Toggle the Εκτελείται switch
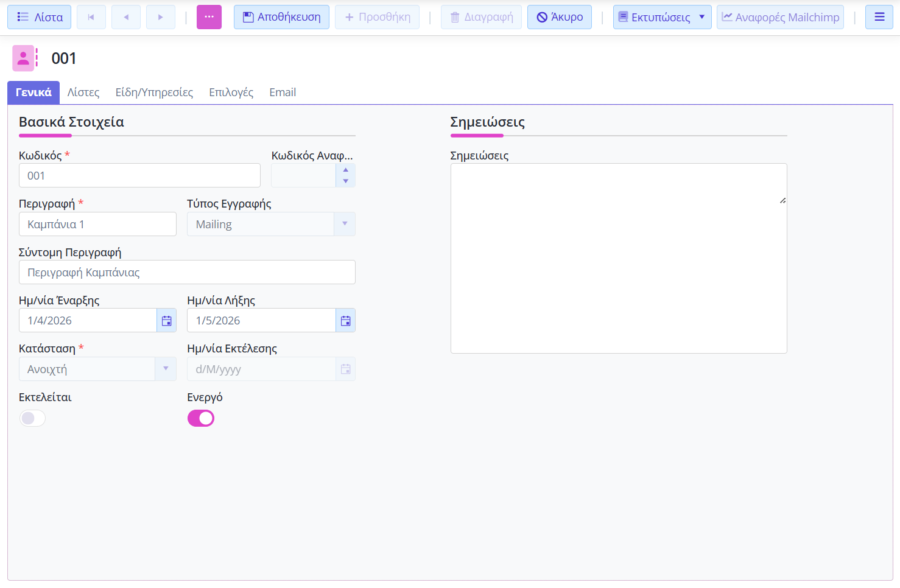The width and height of the screenshot is (900, 588). click(32, 418)
